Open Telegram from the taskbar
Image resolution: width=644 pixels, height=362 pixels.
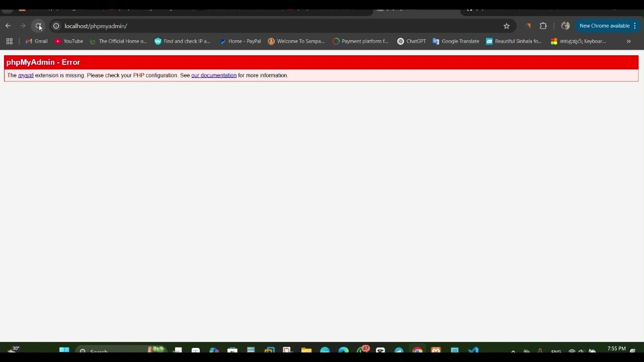pos(399,350)
